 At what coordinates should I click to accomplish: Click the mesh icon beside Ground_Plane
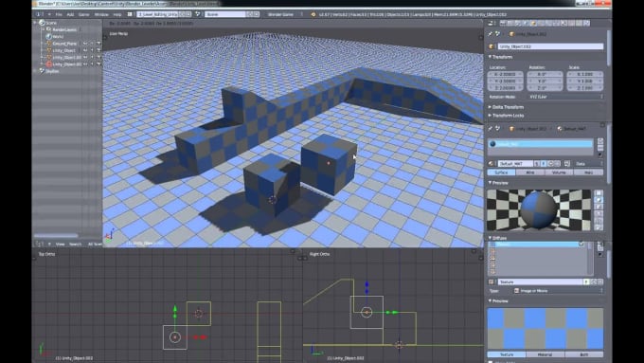click(49, 44)
